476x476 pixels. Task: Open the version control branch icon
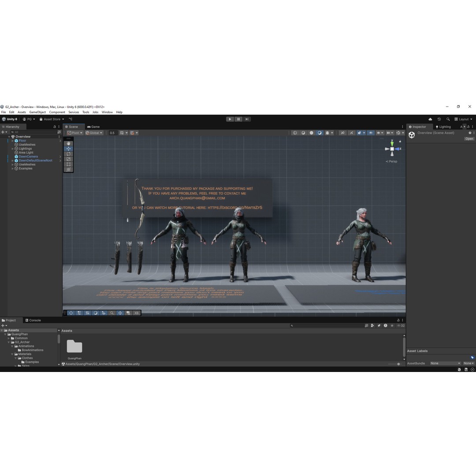tap(71, 119)
